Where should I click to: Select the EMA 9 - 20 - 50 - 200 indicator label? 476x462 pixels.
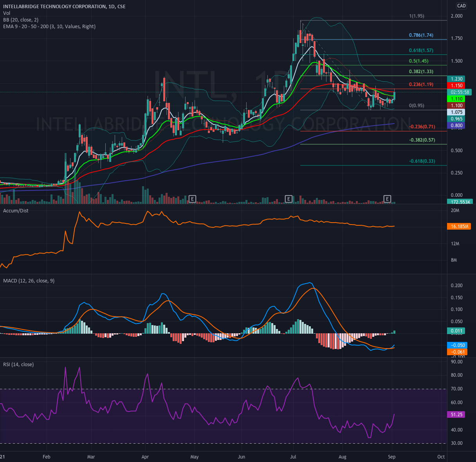[49, 27]
